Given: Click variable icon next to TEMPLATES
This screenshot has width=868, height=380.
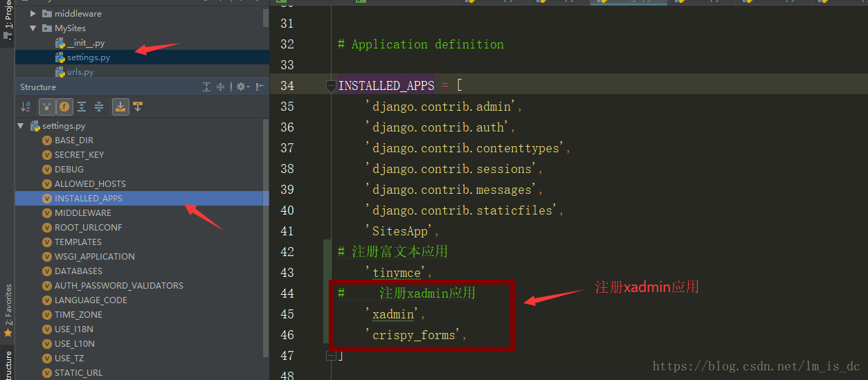Looking at the screenshot, I should point(47,242).
